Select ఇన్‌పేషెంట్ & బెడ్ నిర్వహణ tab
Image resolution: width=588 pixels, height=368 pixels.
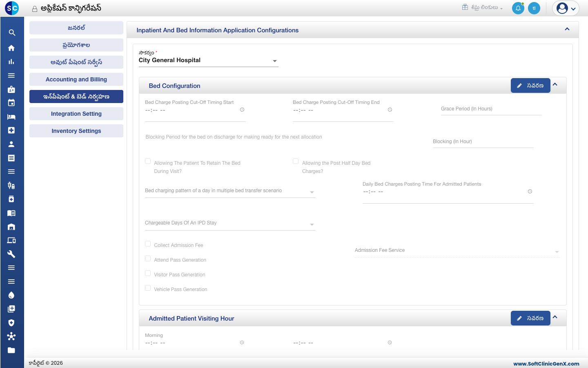(x=76, y=96)
